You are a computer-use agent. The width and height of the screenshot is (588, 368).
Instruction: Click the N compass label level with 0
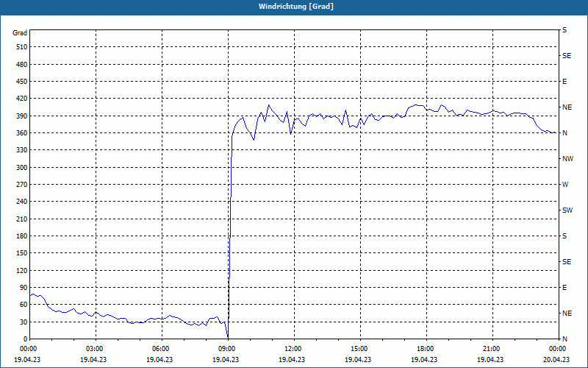click(564, 339)
